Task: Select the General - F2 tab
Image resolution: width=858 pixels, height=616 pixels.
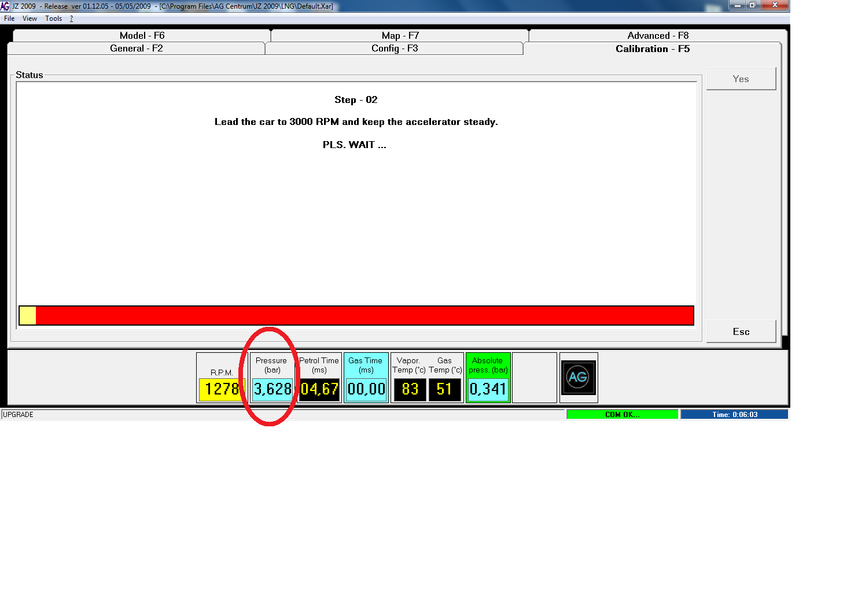Action: tap(137, 49)
